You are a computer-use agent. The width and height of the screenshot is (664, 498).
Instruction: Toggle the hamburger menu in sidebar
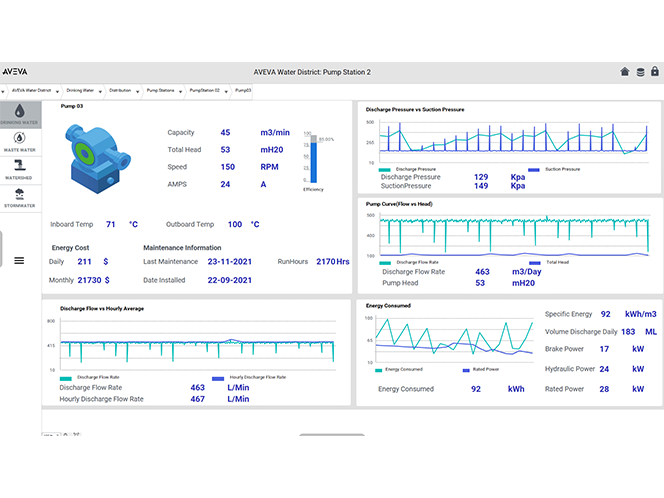[x=18, y=260]
